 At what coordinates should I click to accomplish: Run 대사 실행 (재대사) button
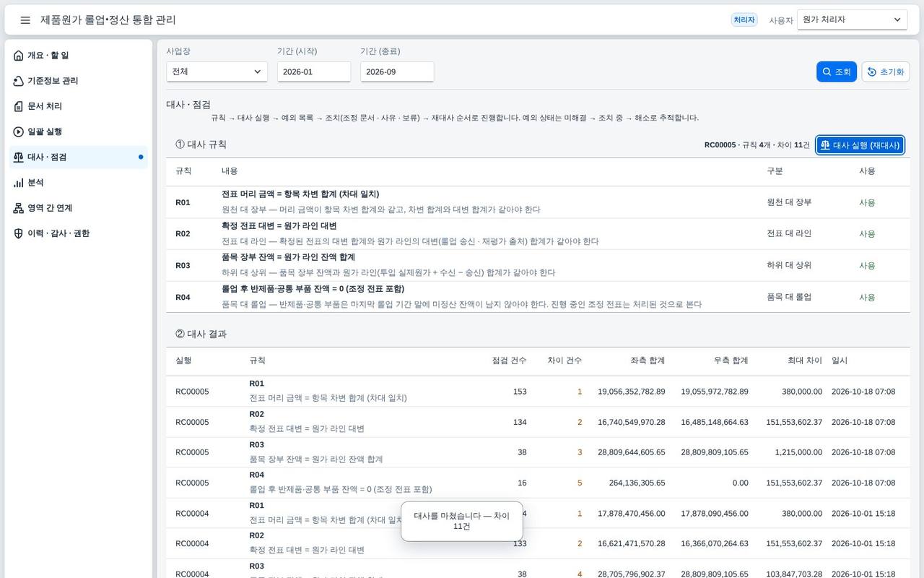pos(860,145)
